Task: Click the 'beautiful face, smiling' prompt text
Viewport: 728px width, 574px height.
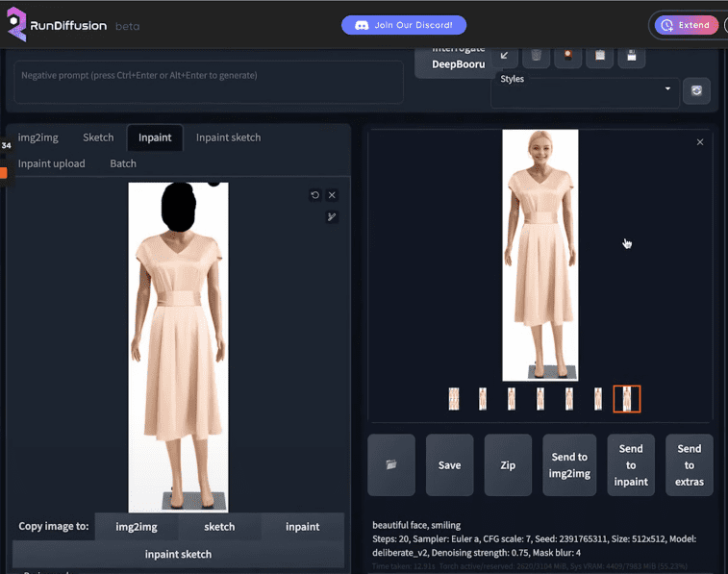Action: point(416,525)
